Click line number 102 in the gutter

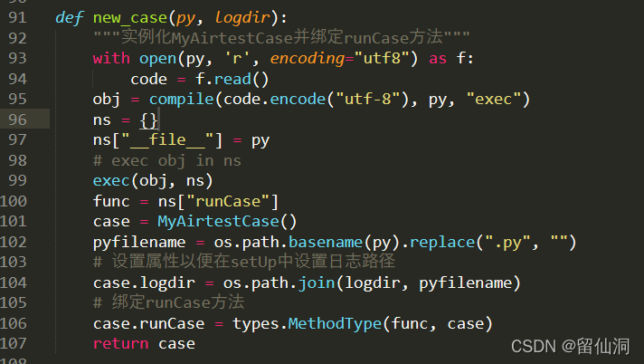(14, 242)
